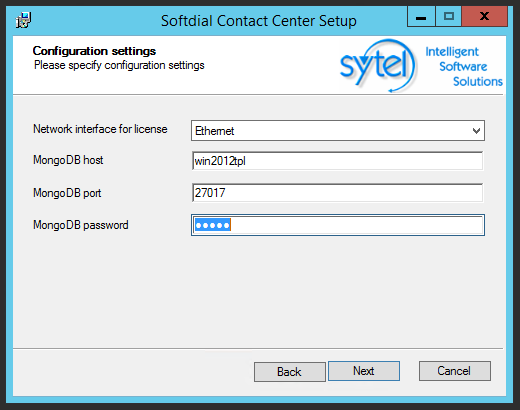
Task: Focus the MongoDB port field
Action: click(337, 193)
